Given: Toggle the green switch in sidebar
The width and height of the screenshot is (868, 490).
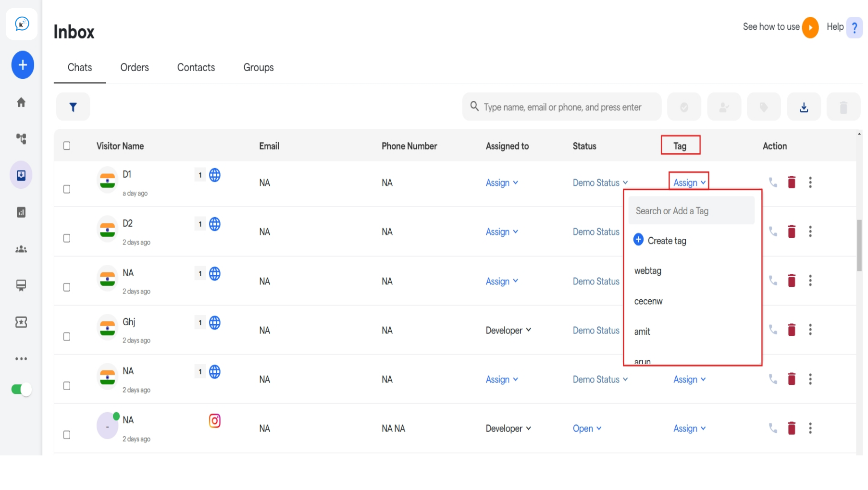Looking at the screenshot, I should 21,389.
